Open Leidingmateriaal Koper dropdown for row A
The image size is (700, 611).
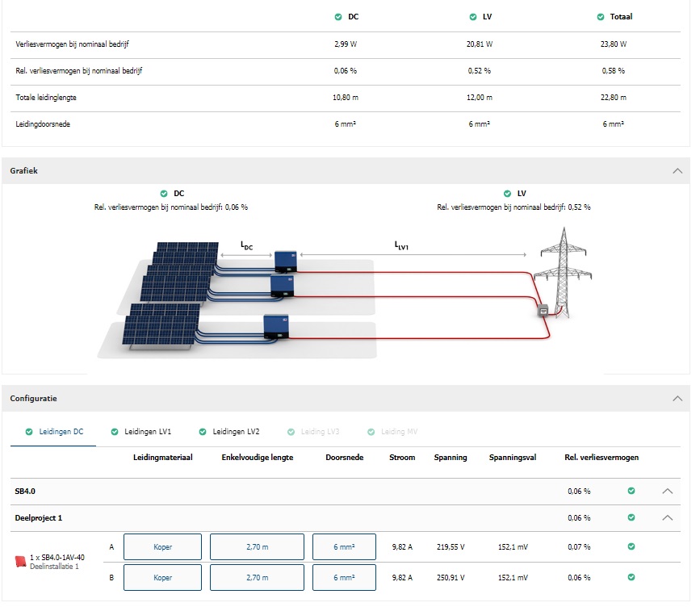tap(162, 546)
